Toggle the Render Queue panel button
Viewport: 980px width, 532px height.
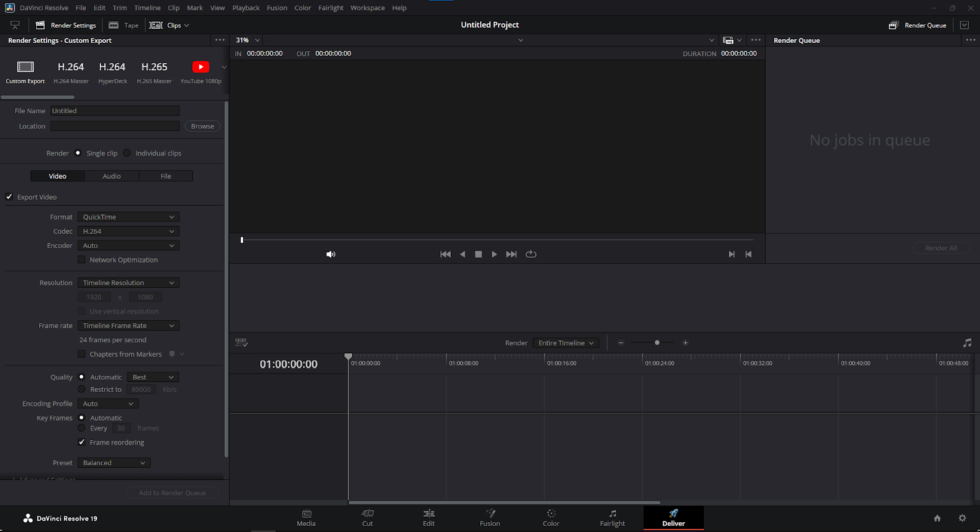(918, 25)
